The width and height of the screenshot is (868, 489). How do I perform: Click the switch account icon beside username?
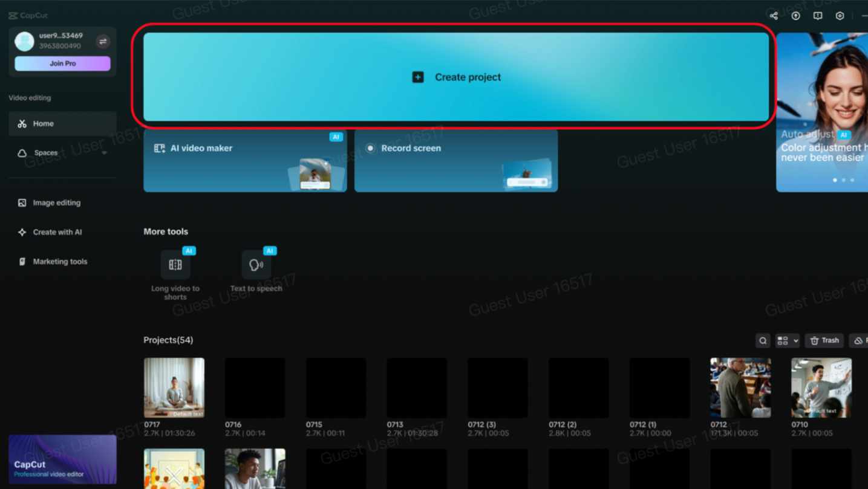click(x=103, y=42)
